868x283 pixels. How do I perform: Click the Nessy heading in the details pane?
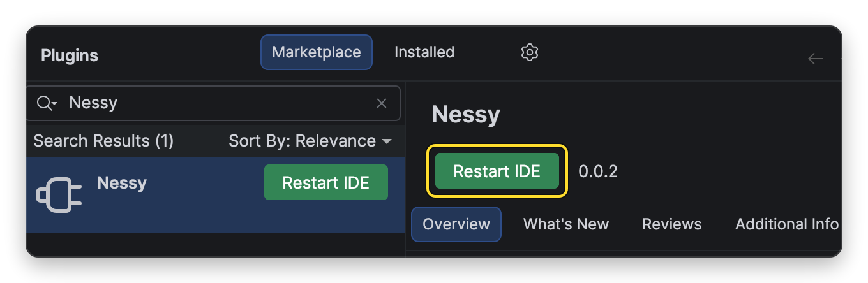[466, 115]
